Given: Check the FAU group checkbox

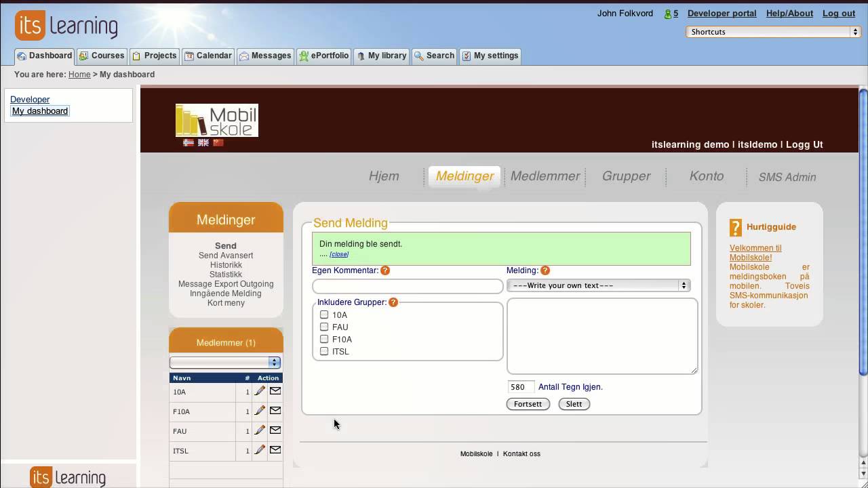Looking at the screenshot, I should (x=324, y=327).
